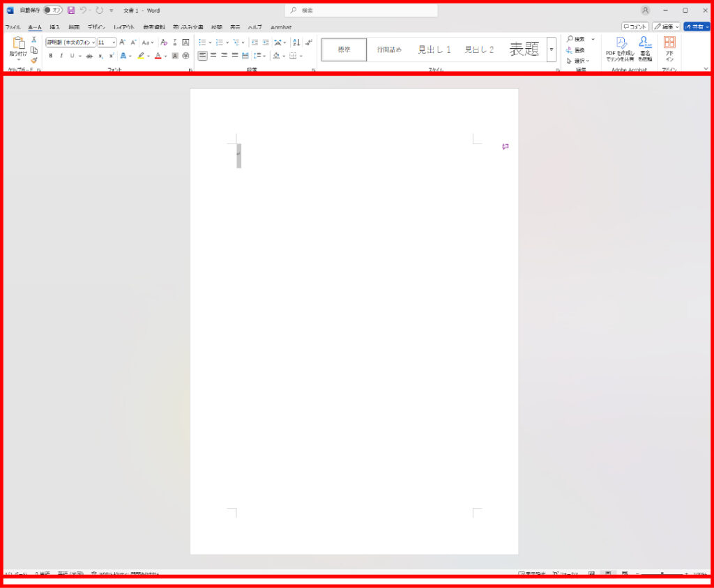The width and height of the screenshot is (714, 588).
Task: Open the font size dropdown showing 11
Action: pyautogui.click(x=107, y=42)
